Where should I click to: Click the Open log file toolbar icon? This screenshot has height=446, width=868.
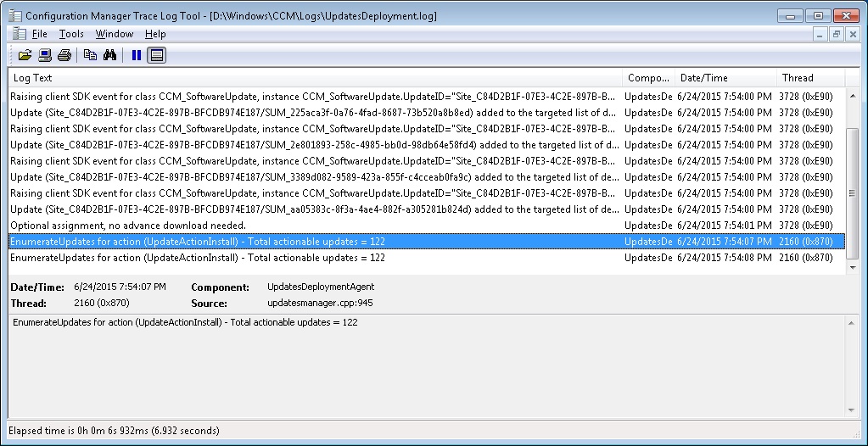pyautogui.click(x=25, y=55)
